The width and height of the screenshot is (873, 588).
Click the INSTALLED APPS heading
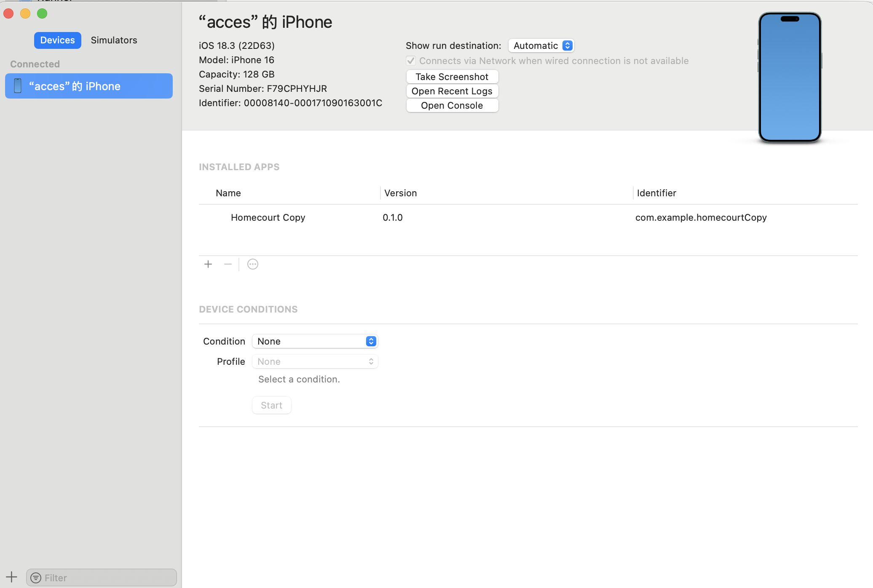click(x=239, y=167)
